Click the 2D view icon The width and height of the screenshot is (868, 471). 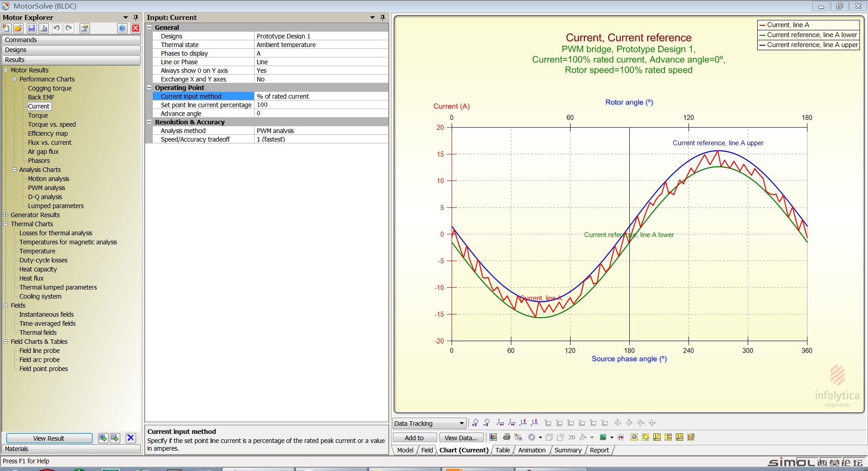click(571, 437)
